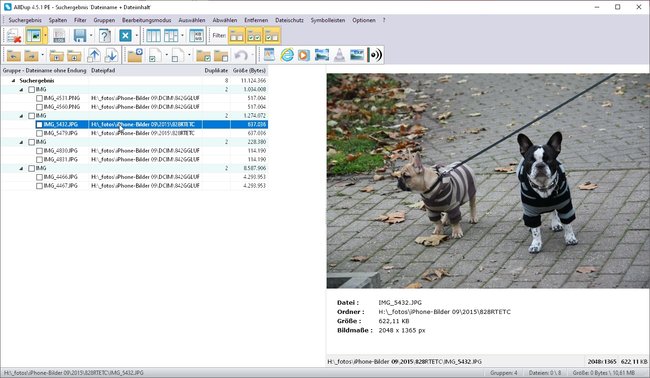Click the filter with one box checked
650x378 pixels.
click(272, 36)
